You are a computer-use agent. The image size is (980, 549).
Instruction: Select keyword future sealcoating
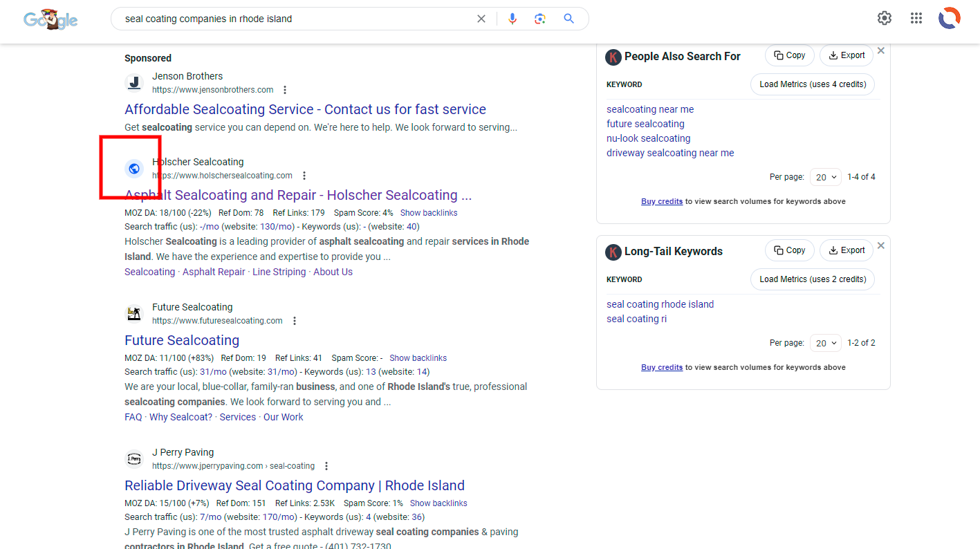click(645, 124)
